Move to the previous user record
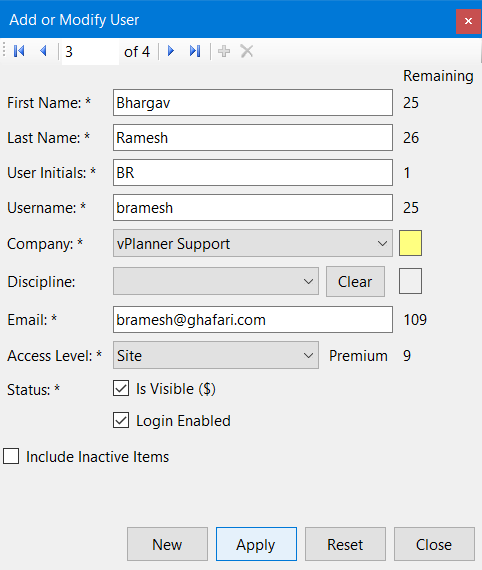Screen dimensions: 482x570 (43, 51)
